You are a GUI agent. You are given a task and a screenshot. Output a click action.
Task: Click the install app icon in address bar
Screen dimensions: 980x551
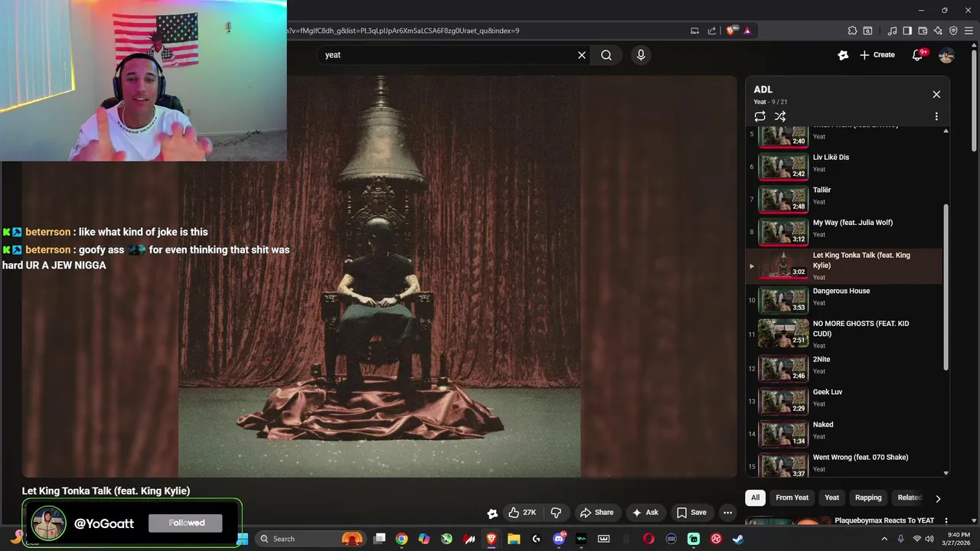694,31
